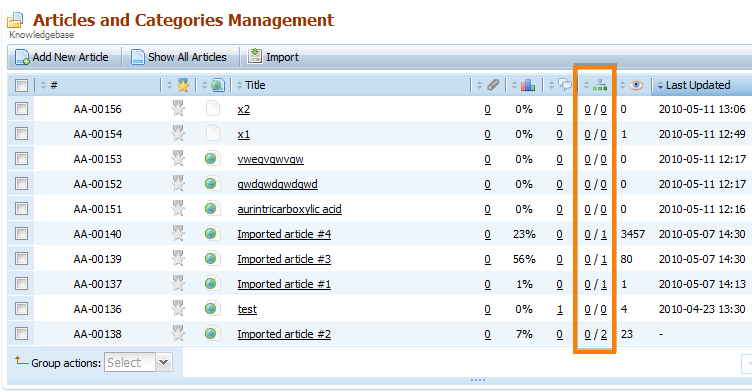Image resolution: width=752 pixels, height=392 pixels.
Task: Open the Import tool
Action: 273,57
